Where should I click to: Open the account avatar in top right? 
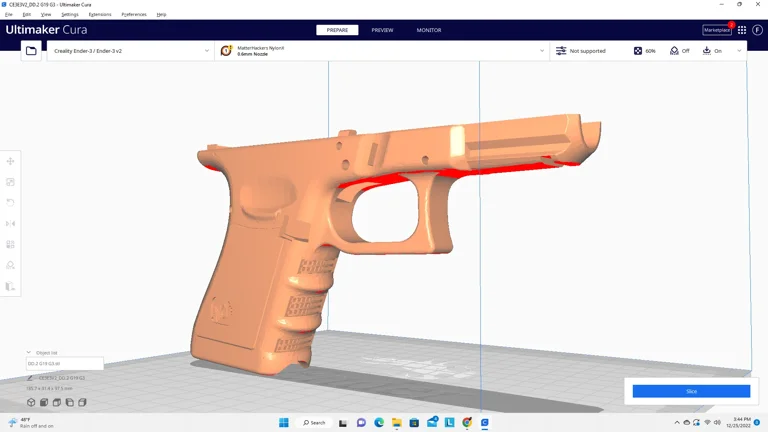point(757,30)
